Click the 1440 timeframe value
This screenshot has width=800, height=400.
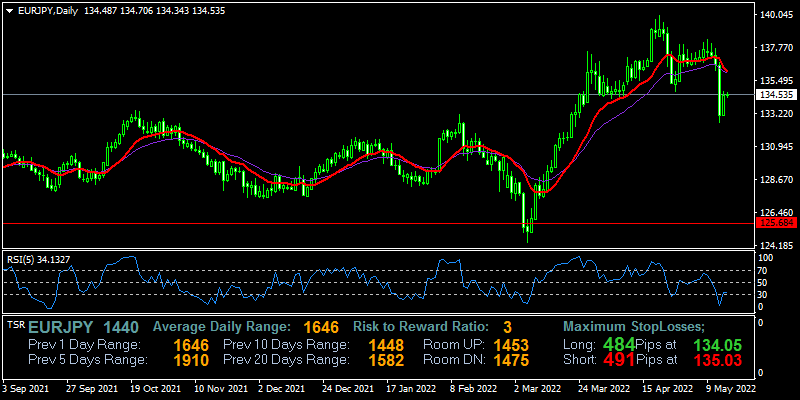(120, 327)
